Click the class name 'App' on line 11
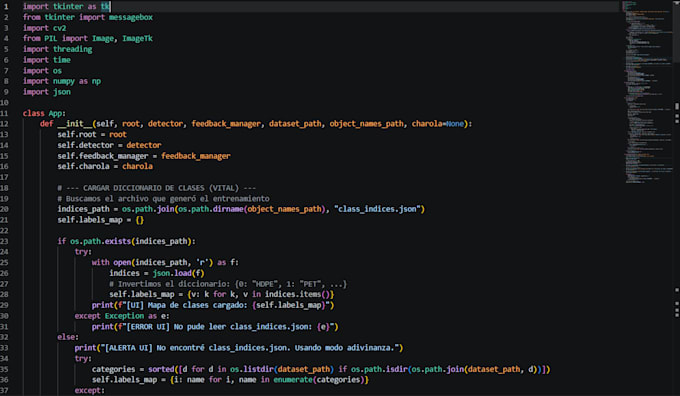Screen dimensions: 680x396 pos(55,113)
